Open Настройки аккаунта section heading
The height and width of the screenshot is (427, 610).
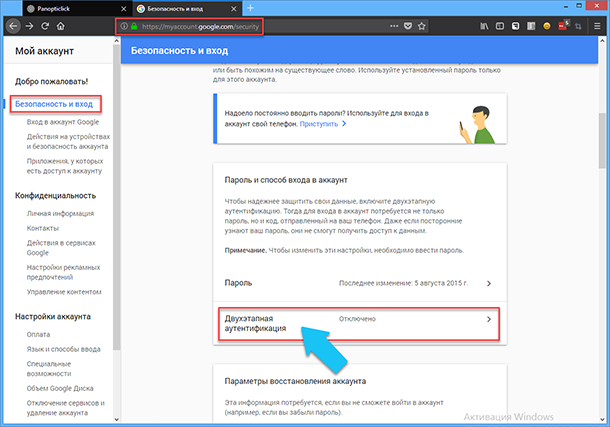[53, 317]
